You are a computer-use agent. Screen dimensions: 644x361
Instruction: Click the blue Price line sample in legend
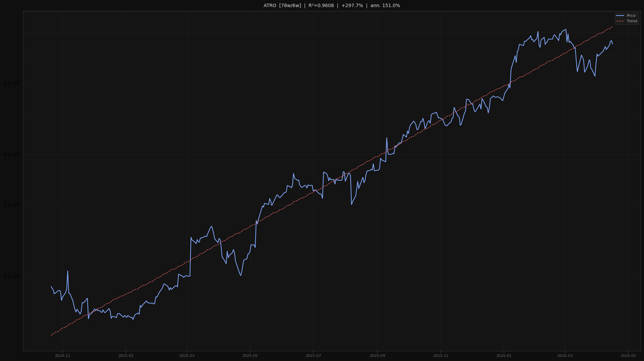[x=621, y=16]
